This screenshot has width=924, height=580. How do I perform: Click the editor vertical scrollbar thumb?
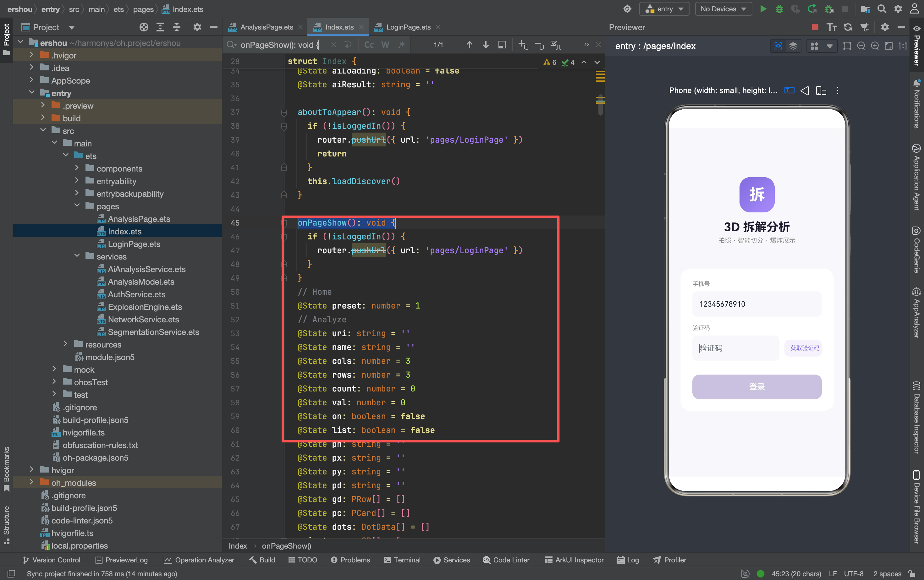coord(600,104)
